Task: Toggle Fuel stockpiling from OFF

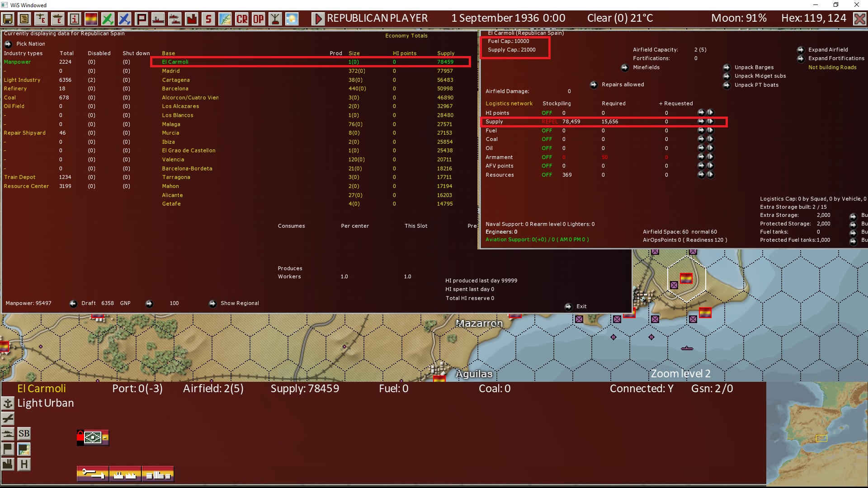Action: click(547, 131)
